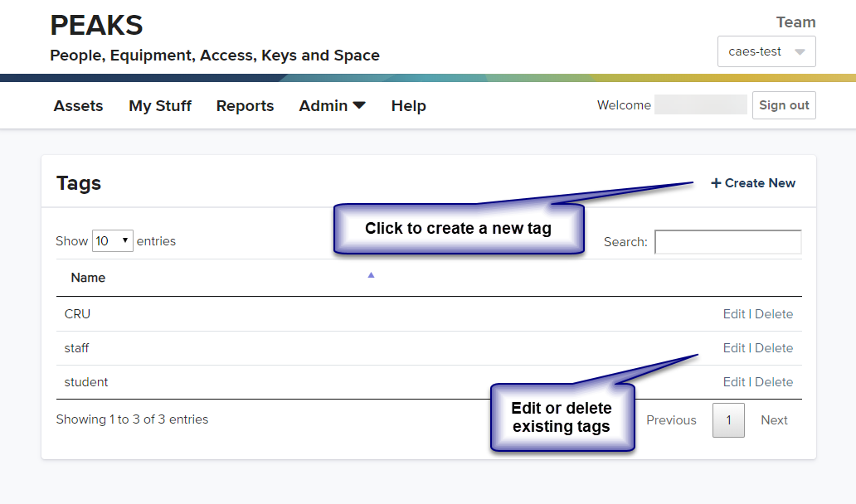The width and height of the screenshot is (856, 504).
Task: Edit the staff tag
Action: tap(733, 348)
